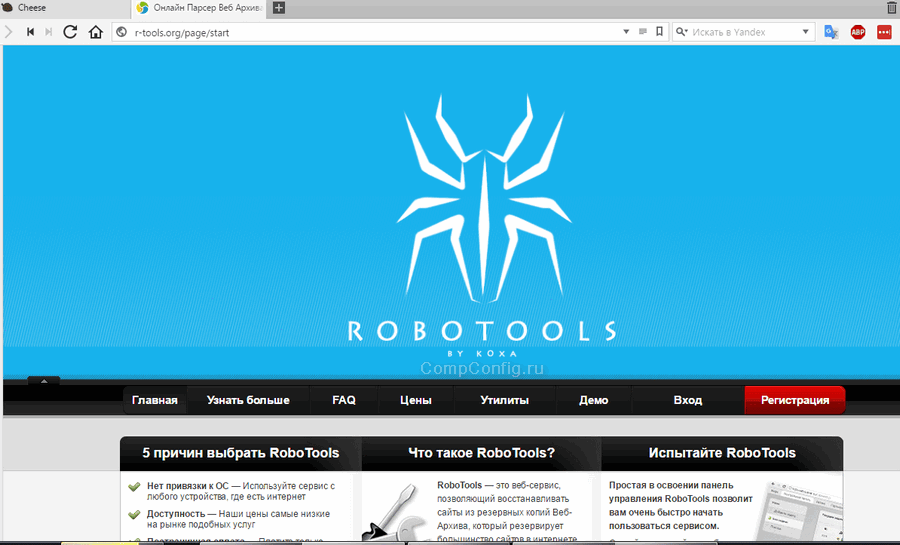Open the Цены menu item
This screenshot has width=900, height=545.
pos(415,400)
